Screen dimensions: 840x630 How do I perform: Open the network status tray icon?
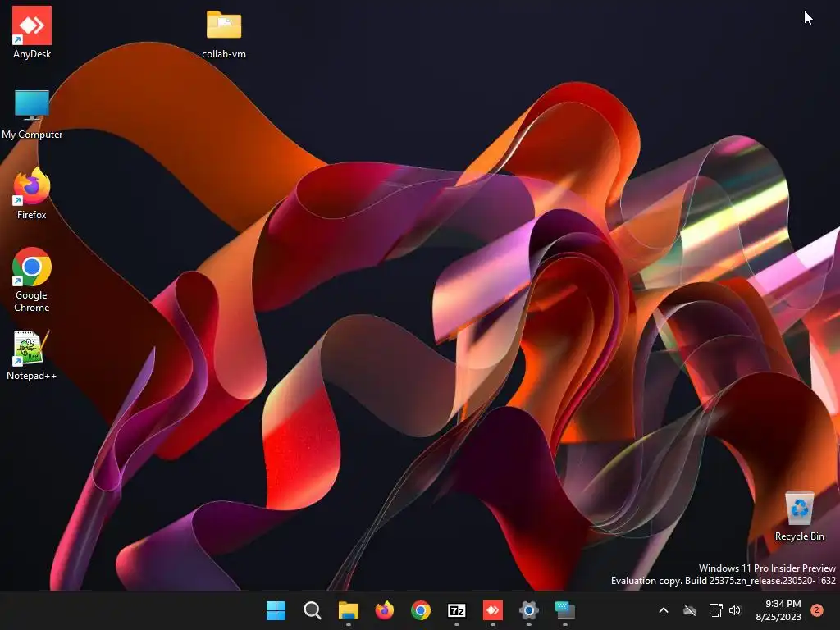[x=715, y=610]
